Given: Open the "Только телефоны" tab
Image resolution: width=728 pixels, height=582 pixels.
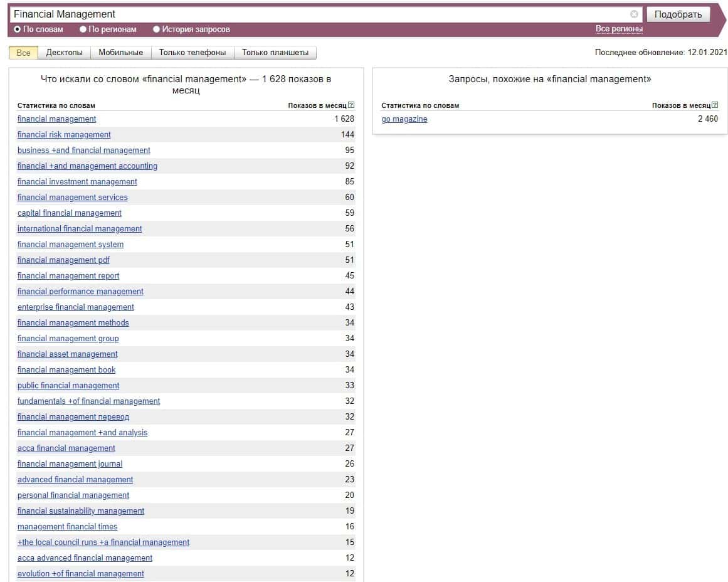Looking at the screenshot, I should click(192, 53).
